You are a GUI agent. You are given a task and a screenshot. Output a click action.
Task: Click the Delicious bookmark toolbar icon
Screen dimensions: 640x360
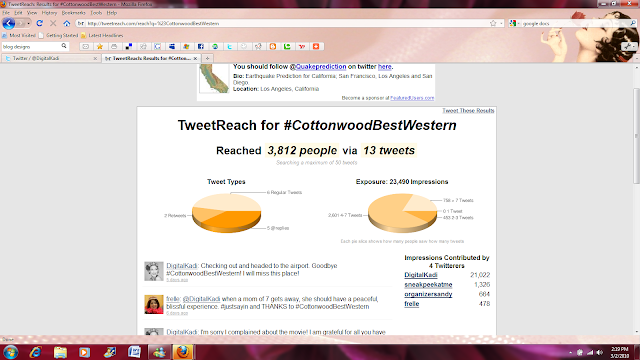[x=129, y=47]
